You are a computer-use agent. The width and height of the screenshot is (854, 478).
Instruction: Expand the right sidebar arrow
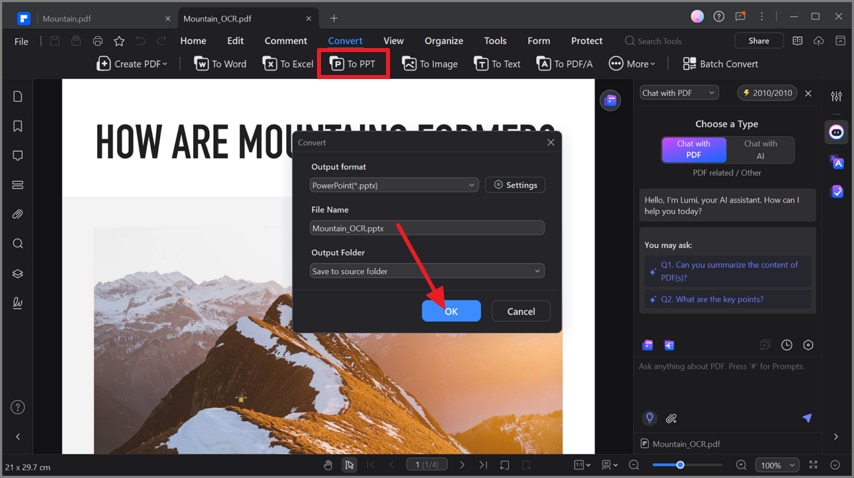coord(836,437)
